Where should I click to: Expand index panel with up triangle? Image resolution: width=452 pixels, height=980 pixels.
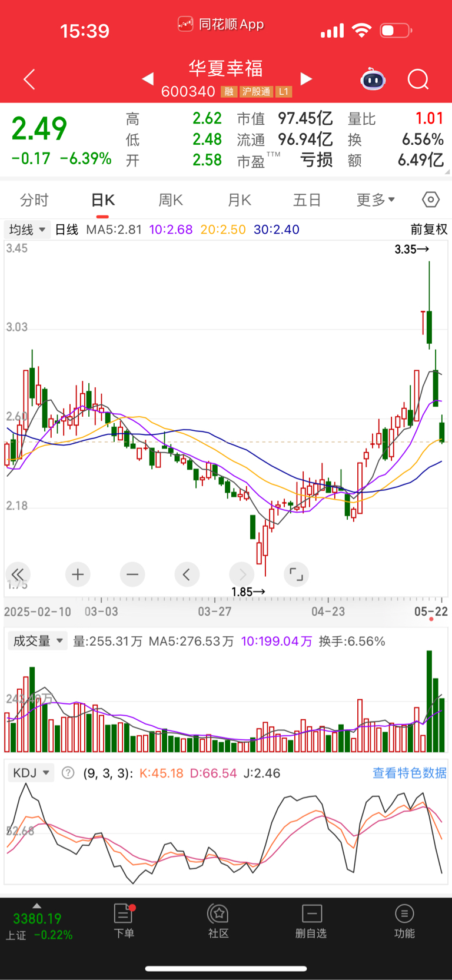(x=37, y=906)
